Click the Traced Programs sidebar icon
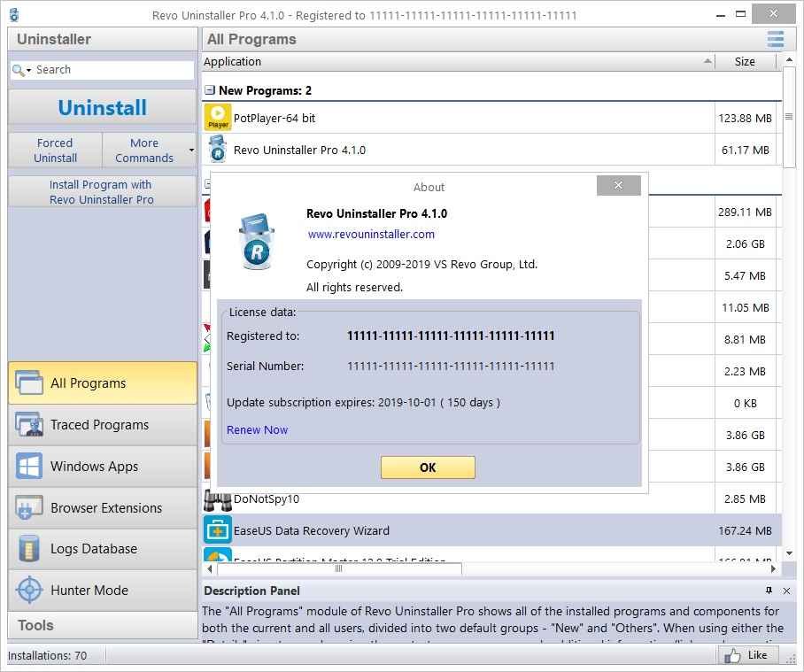This screenshot has height=672, width=804. [x=29, y=424]
